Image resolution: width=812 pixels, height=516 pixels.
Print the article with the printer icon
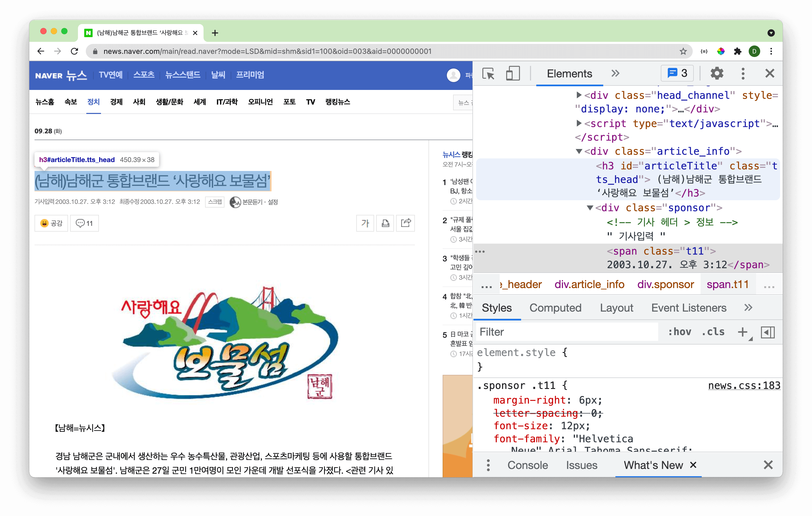pos(385,223)
